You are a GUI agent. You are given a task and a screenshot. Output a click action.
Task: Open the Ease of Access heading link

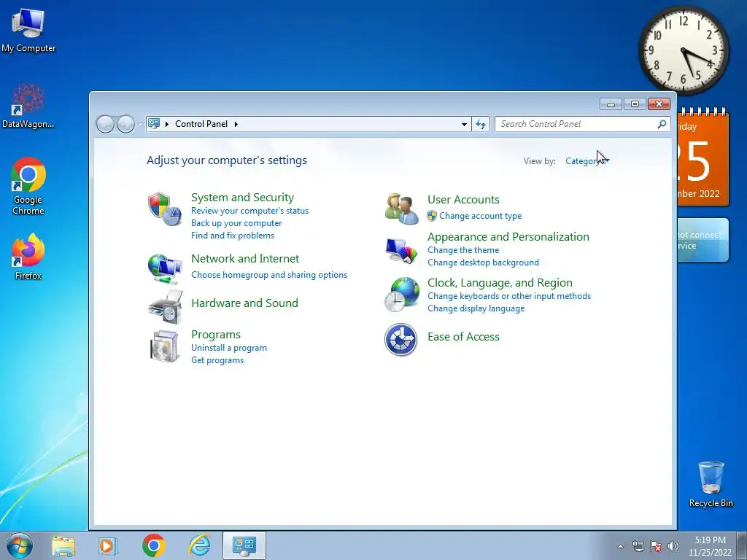463,337
